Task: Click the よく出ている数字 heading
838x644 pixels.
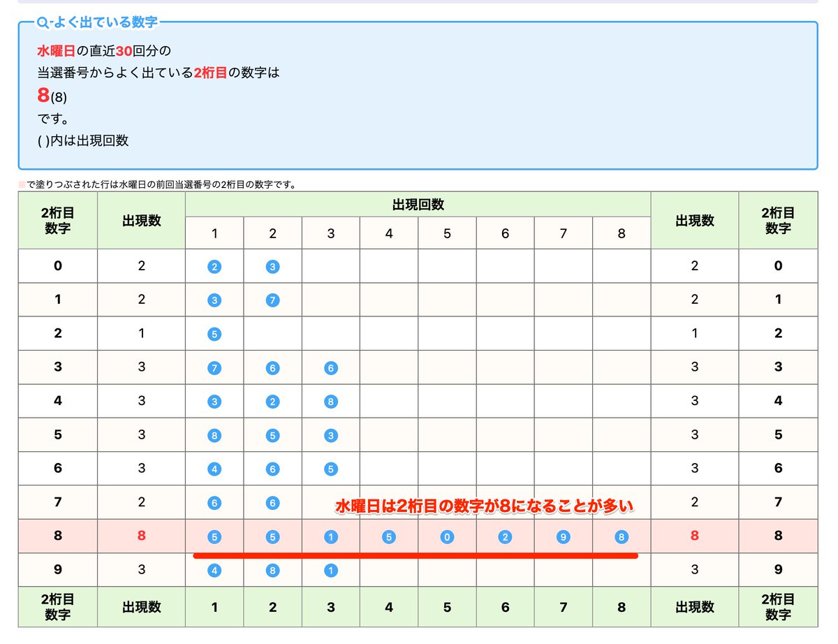Action: click(104, 23)
